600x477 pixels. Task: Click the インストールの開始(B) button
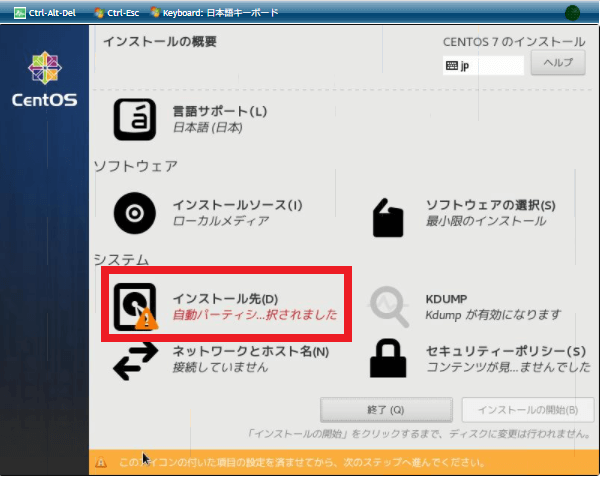(x=528, y=410)
